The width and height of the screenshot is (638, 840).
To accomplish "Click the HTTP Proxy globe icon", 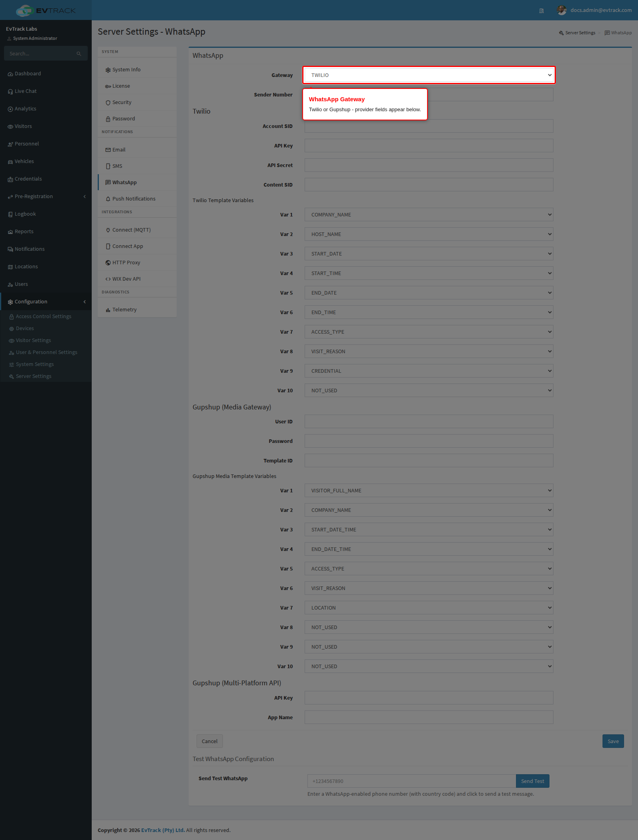I will [108, 263].
